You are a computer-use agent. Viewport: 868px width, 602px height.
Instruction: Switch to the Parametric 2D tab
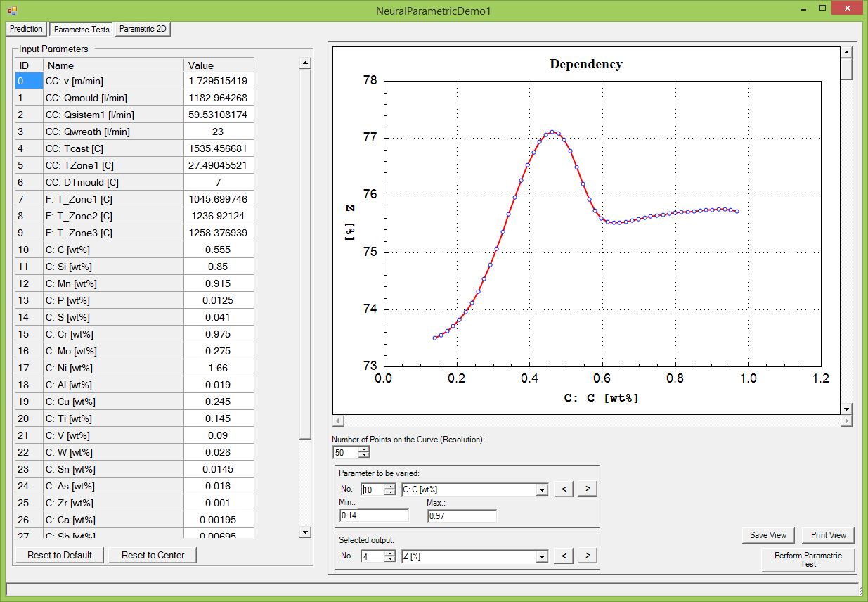[142, 29]
